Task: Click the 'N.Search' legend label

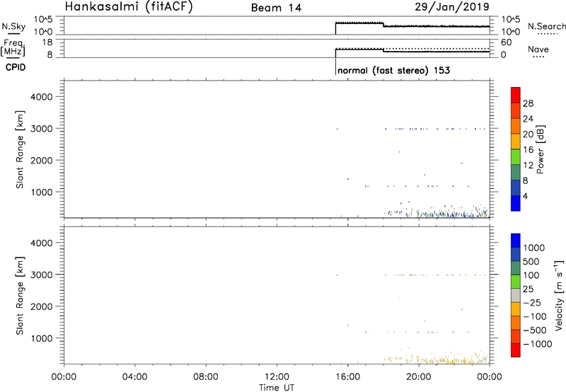Action: click(546, 26)
